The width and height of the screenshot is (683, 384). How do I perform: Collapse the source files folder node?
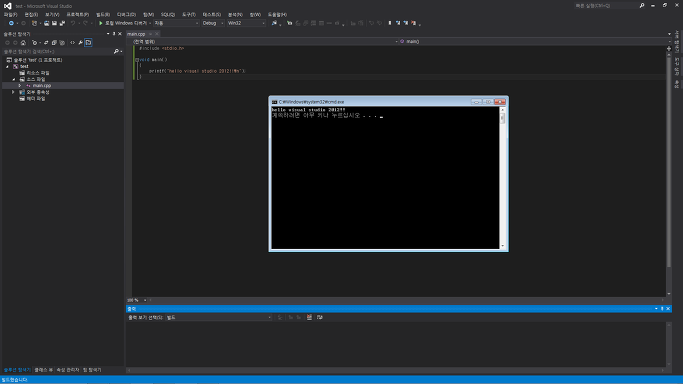click(x=14, y=79)
